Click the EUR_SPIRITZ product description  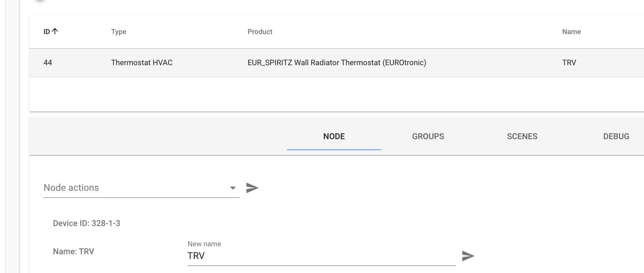[337, 63]
